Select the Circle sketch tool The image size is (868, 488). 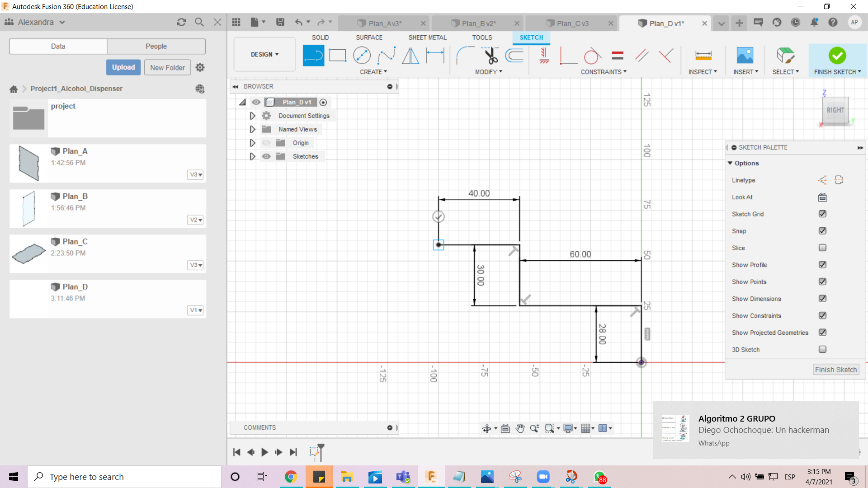[362, 56]
